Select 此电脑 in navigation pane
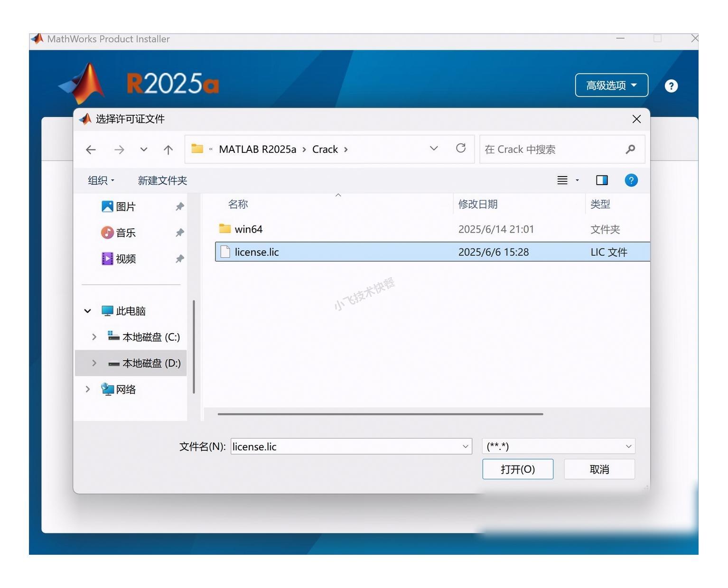 [x=123, y=311]
